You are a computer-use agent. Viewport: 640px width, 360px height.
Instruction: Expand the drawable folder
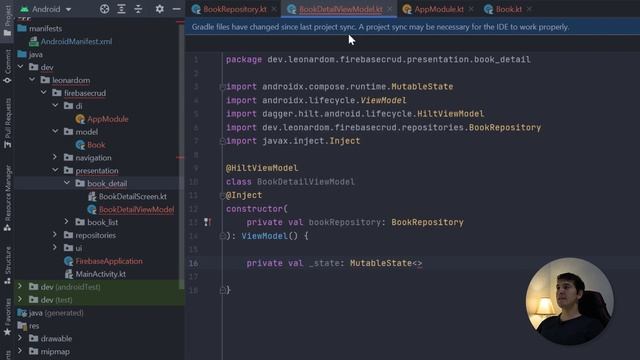coord(20,338)
